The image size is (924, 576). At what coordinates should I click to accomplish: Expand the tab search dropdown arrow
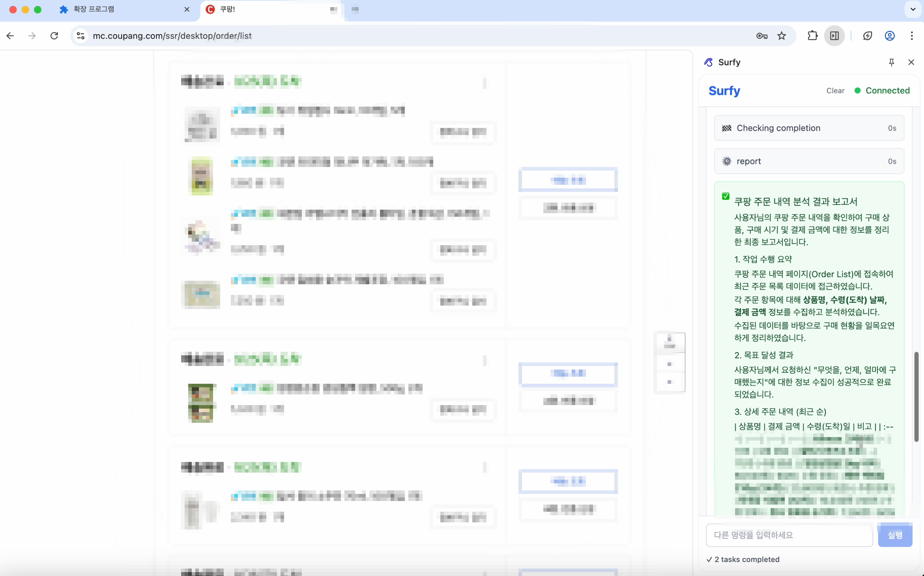click(x=913, y=10)
